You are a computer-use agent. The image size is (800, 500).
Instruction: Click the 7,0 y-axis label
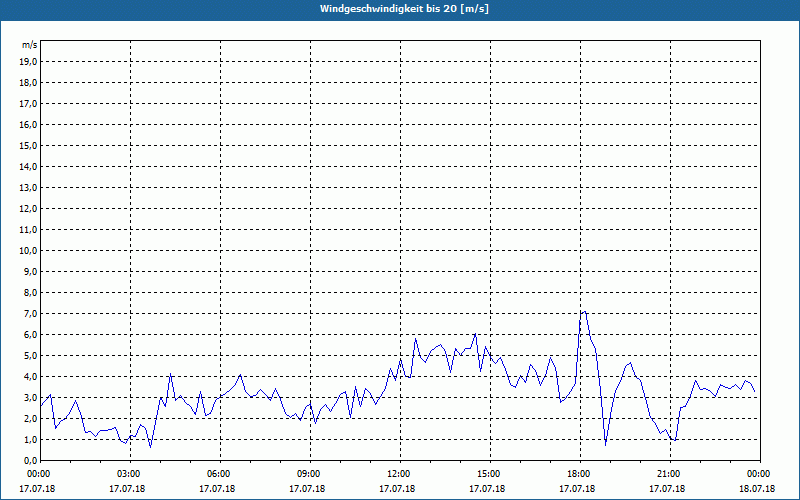[x=30, y=314]
